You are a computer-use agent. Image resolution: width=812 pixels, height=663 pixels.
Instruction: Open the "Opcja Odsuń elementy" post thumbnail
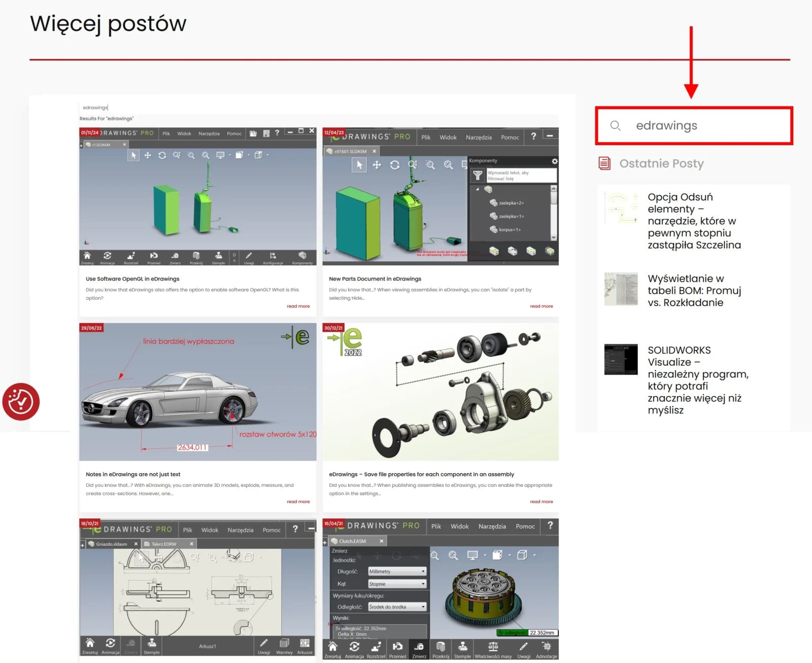coord(621,208)
